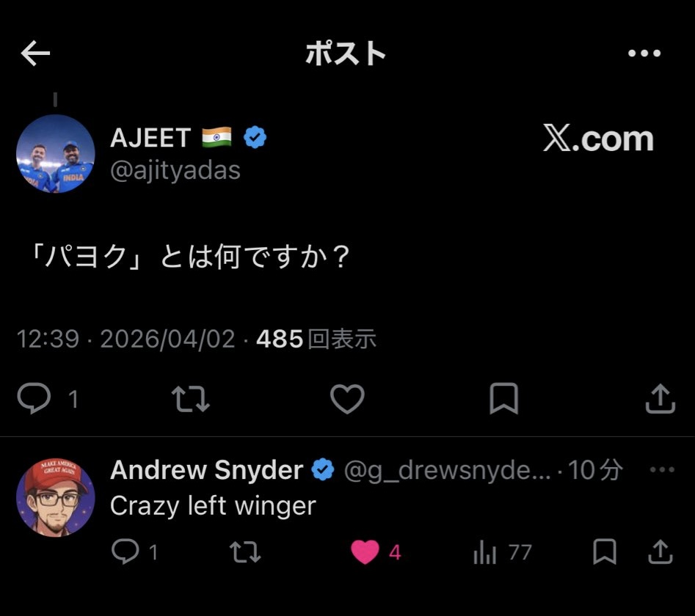The width and height of the screenshot is (695, 616).
Task: View analytics showing 77 views
Action: click(503, 552)
